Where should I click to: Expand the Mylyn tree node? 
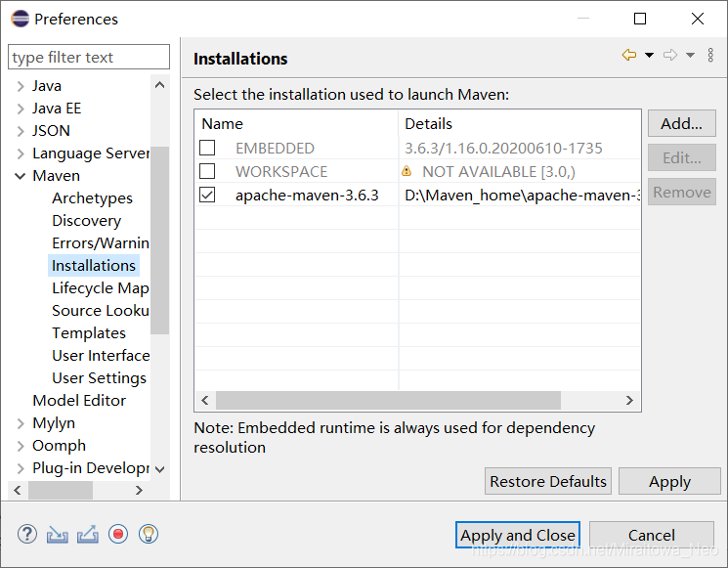pyautogui.click(x=20, y=423)
